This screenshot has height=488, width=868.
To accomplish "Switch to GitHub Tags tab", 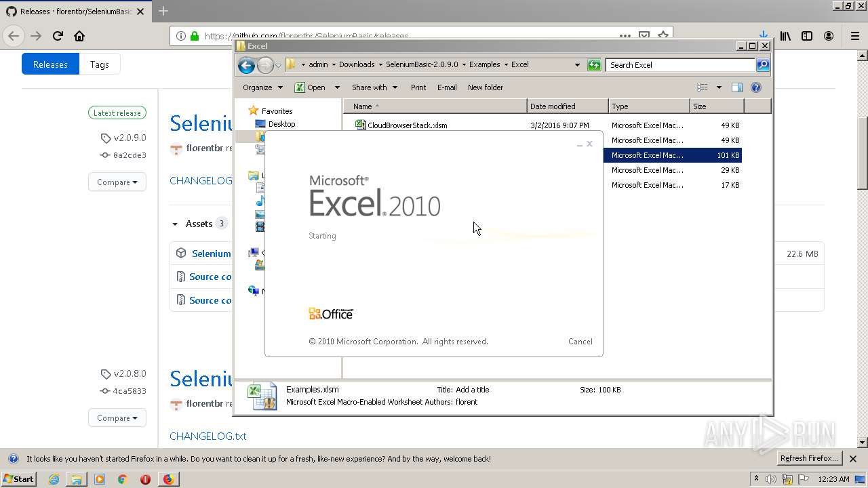I will (x=99, y=64).
